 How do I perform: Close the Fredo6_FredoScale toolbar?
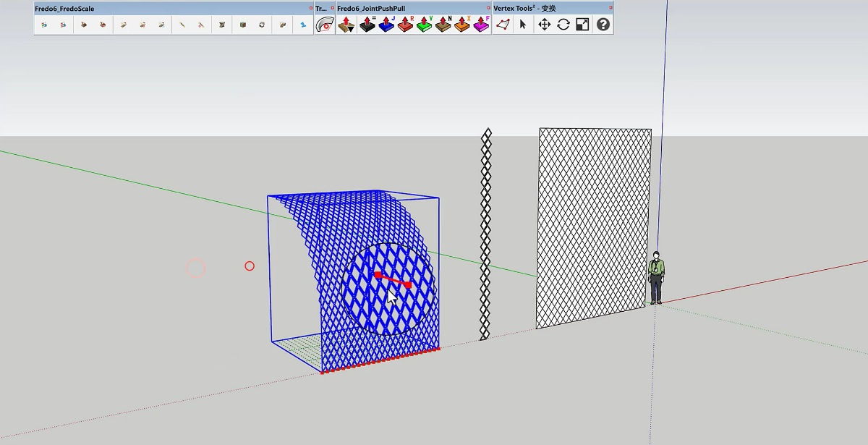coord(311,8)
